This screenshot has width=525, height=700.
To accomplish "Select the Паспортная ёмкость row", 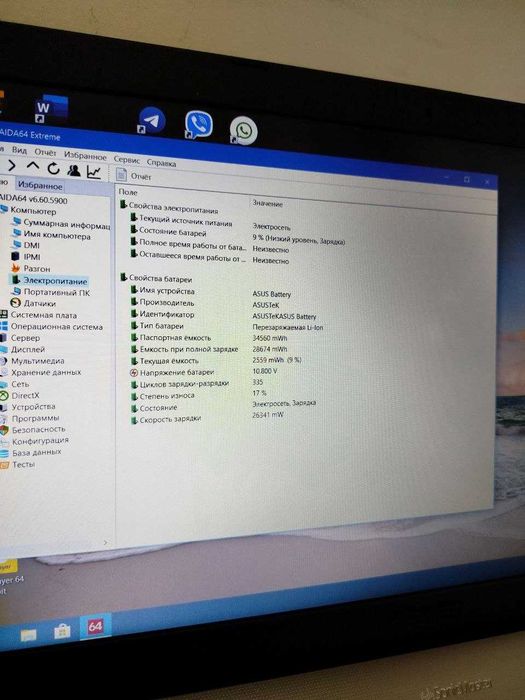I will coord(209,338).
